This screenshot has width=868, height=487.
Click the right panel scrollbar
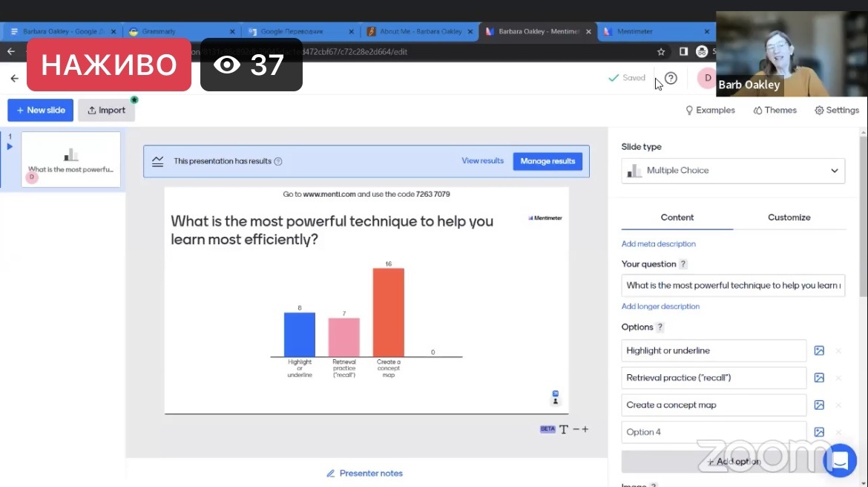tap(863, 216)
